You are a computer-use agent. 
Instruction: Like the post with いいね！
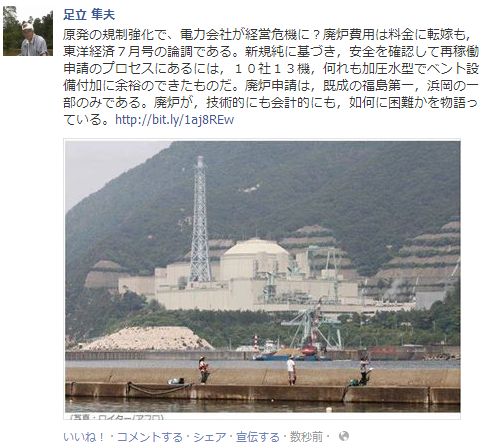[84, 437]
